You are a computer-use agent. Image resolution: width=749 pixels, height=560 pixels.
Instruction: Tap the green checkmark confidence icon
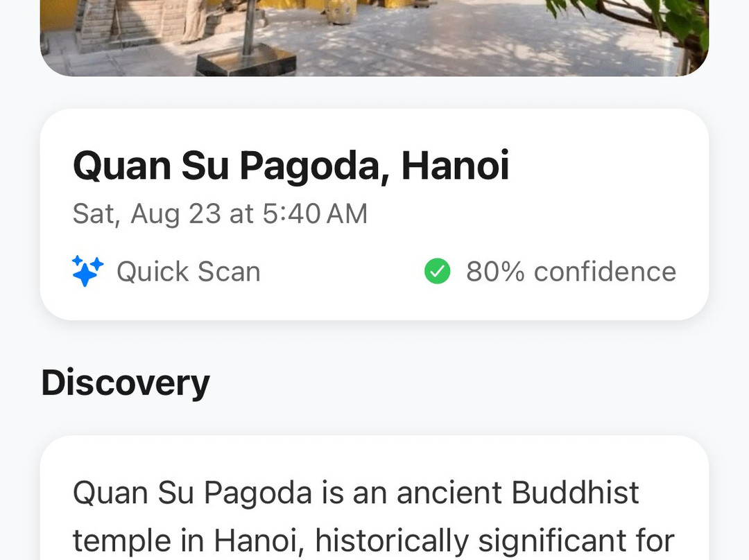tap(437, 271)
